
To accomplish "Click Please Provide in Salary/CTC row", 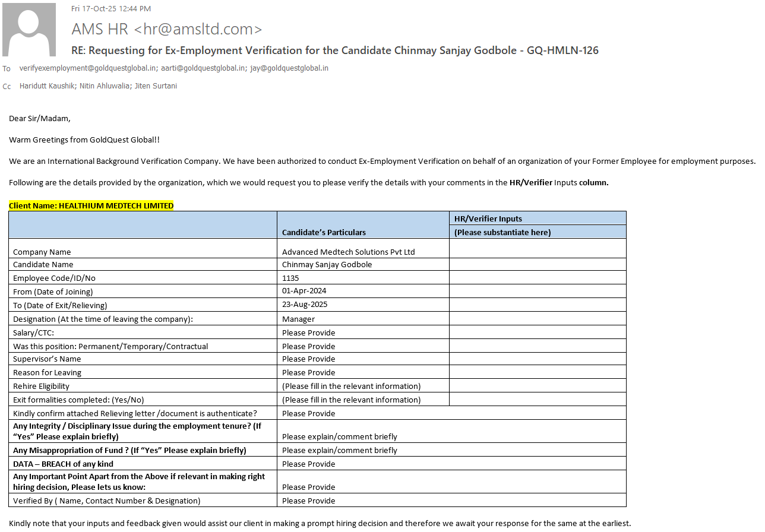I will [309, 332].
